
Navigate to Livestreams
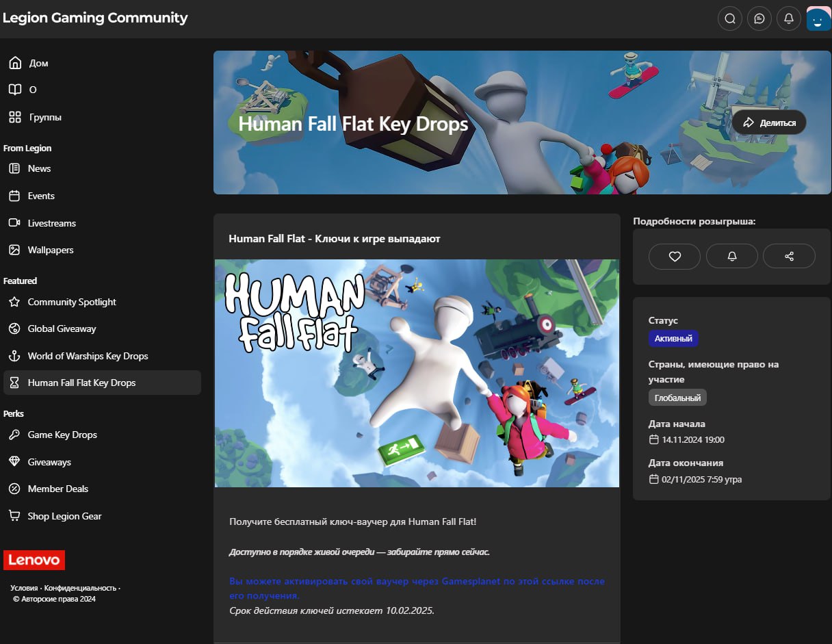coord(51,223)
